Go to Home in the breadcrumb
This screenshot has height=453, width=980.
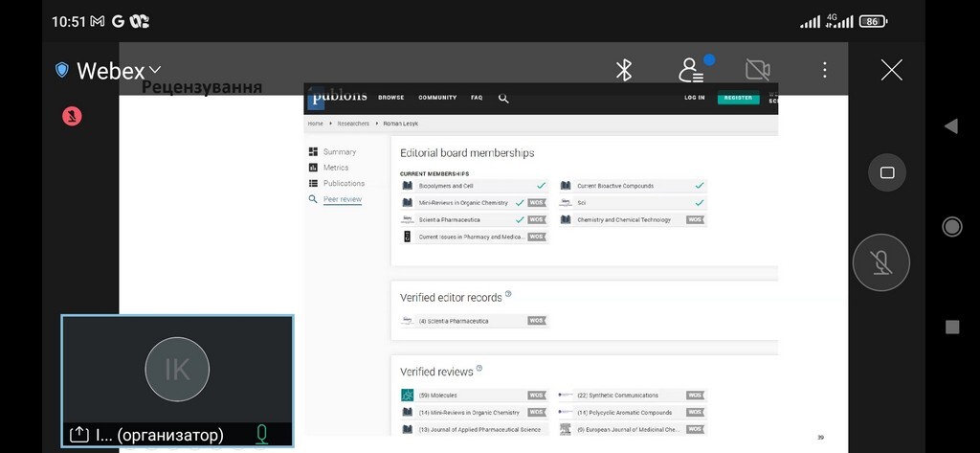[315, 124]
